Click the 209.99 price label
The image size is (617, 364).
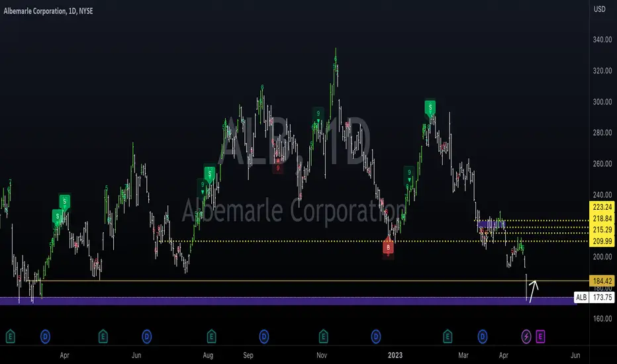tap(602, 241)
